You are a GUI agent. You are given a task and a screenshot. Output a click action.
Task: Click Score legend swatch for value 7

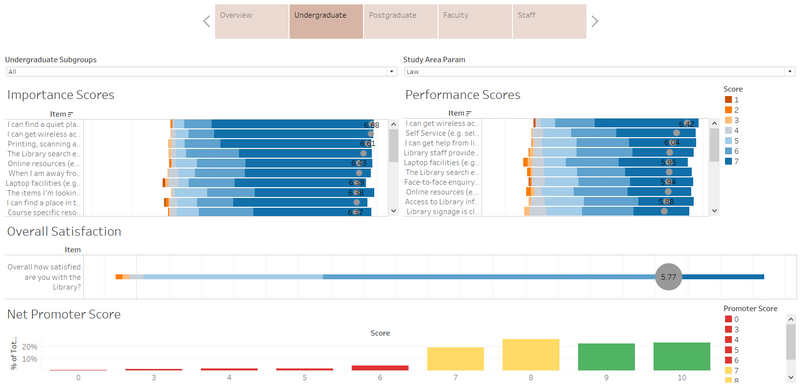point(728,161)
